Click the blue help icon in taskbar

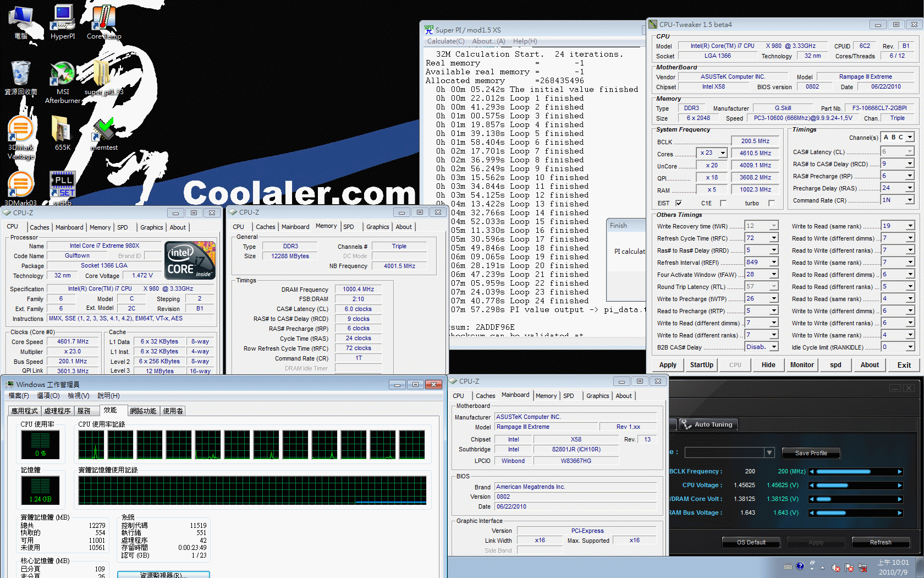[800, 566]
